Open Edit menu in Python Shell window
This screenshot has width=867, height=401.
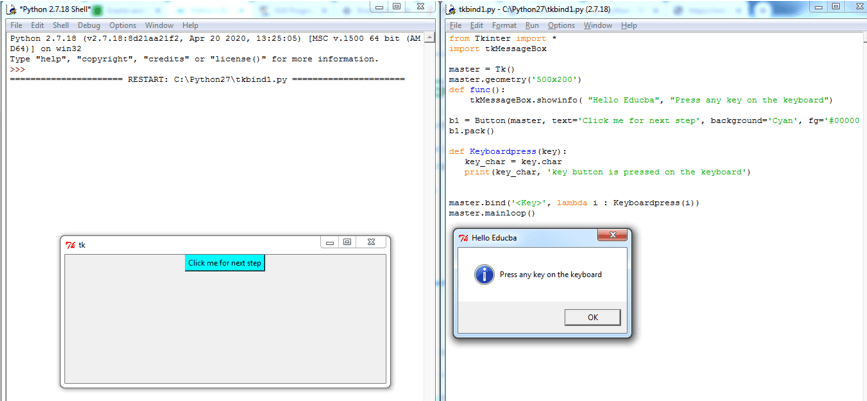tap(38, 25)
